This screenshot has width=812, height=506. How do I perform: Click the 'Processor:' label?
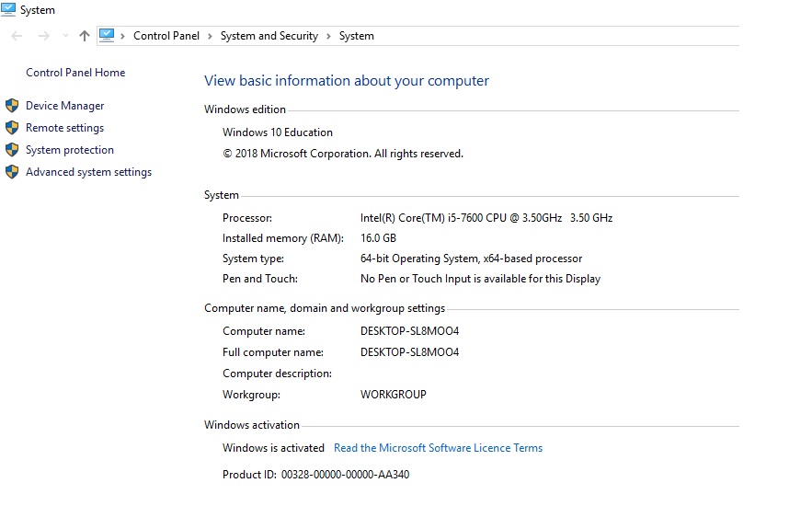tap(247, 218)
